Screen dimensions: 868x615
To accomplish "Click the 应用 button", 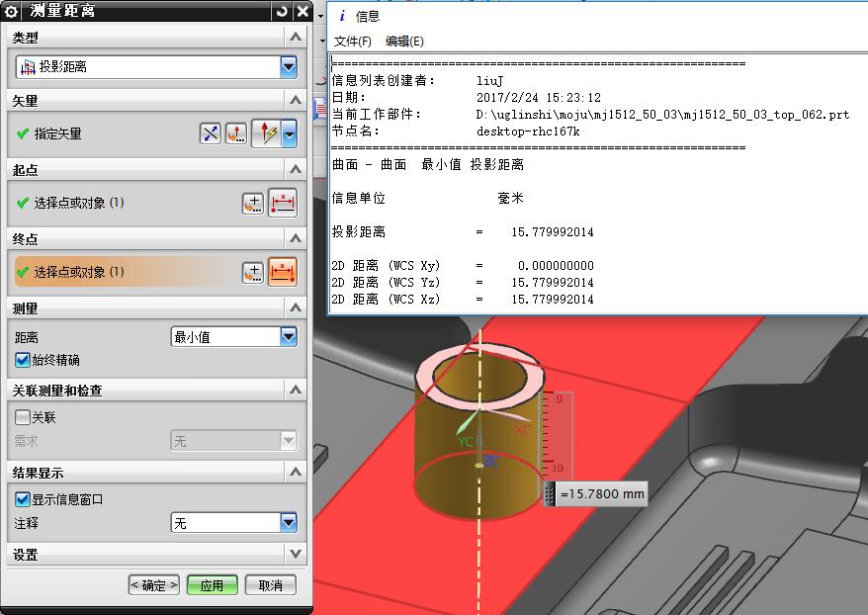I will 212,585.
